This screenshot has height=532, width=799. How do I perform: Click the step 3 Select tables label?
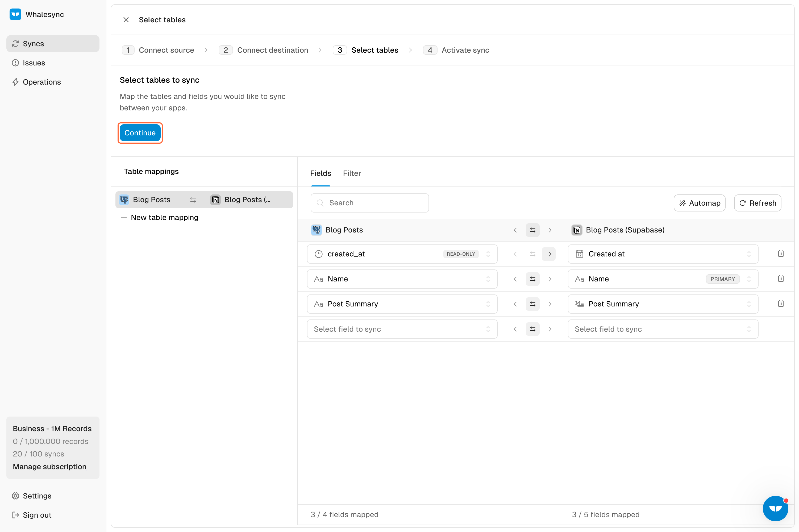point(375,50)
